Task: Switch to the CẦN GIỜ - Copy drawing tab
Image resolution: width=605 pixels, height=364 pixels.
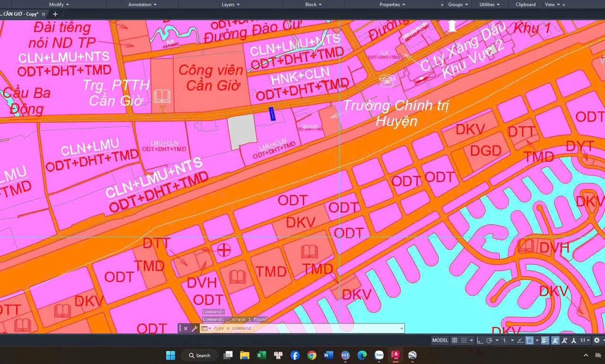Action: pyautogui.click(x=20, y=14)
